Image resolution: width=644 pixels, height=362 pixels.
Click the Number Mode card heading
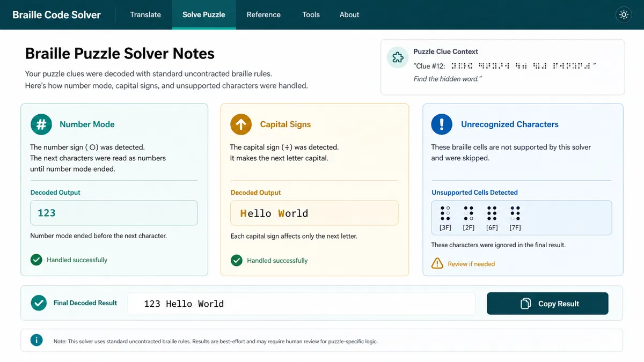point(87,124)
